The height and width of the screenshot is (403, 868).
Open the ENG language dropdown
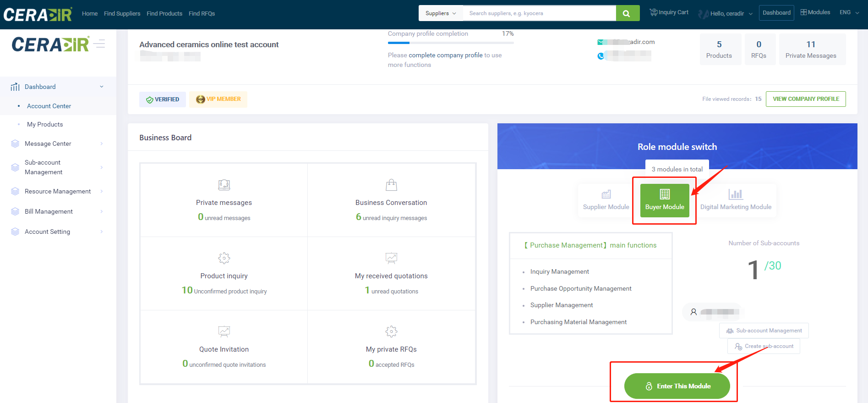pyautogui.click(x=849, y=12)
